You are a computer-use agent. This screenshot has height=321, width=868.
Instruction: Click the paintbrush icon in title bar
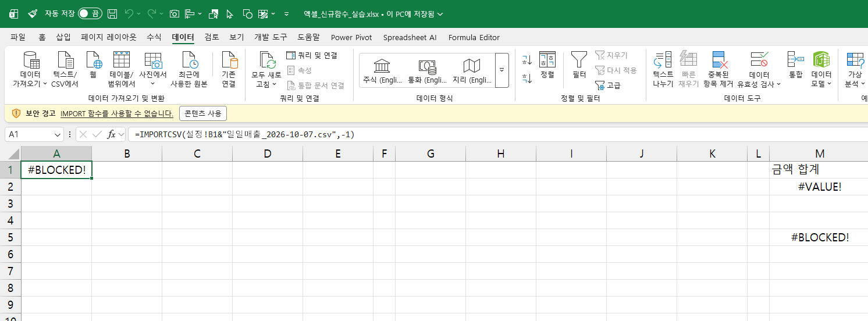click(x=33, y=13)
